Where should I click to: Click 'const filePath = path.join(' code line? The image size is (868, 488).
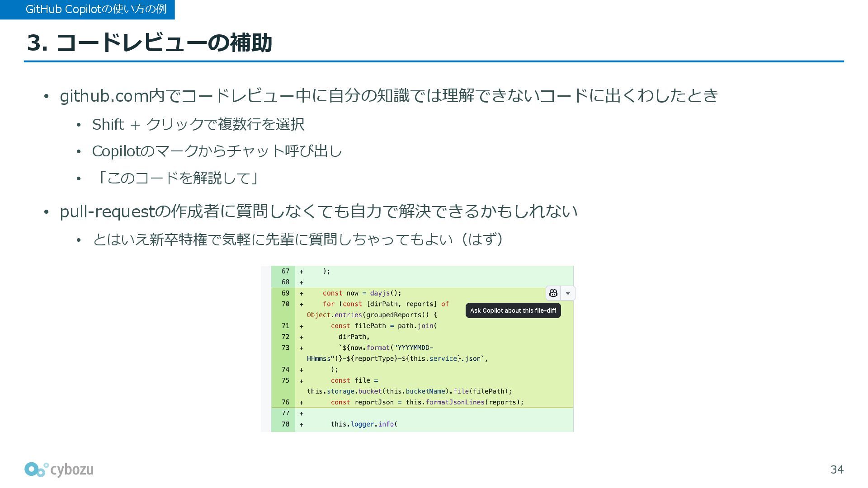click(383, 326)
